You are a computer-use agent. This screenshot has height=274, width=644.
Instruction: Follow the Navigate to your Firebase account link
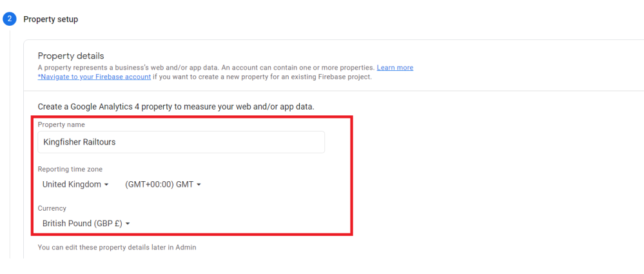click(94, 77)
